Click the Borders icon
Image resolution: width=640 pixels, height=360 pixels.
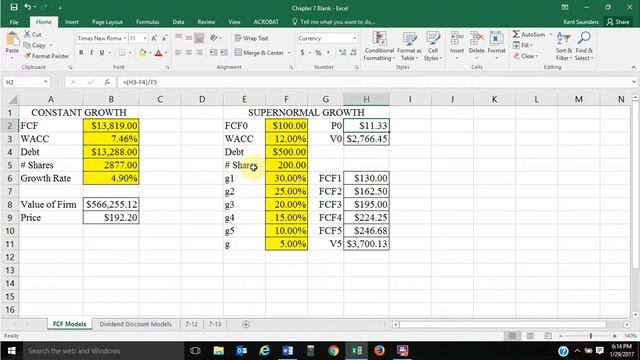[122, 53]
